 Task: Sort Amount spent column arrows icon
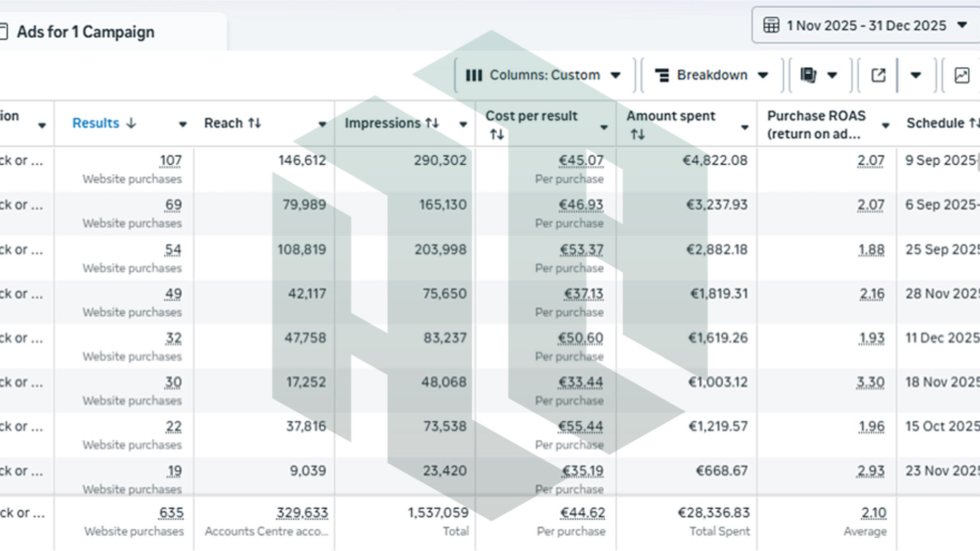click(x=638, y=134)
